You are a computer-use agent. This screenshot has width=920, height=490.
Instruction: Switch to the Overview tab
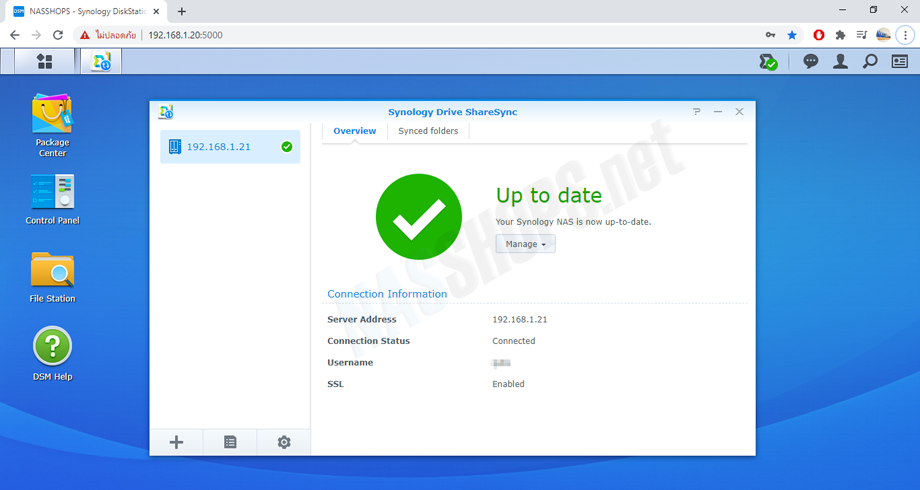[354, 131]
